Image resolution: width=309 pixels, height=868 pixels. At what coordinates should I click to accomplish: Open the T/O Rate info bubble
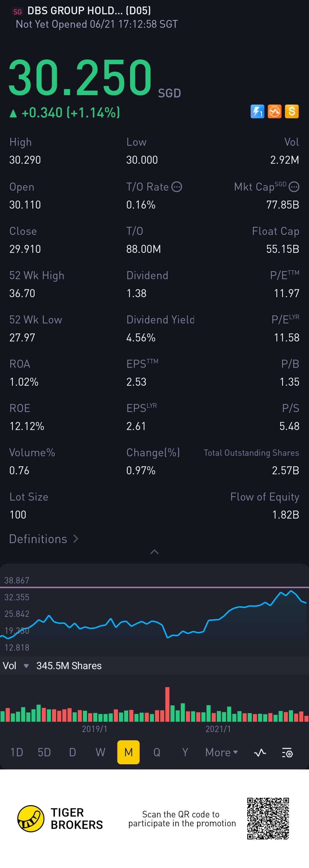[177, 187]
